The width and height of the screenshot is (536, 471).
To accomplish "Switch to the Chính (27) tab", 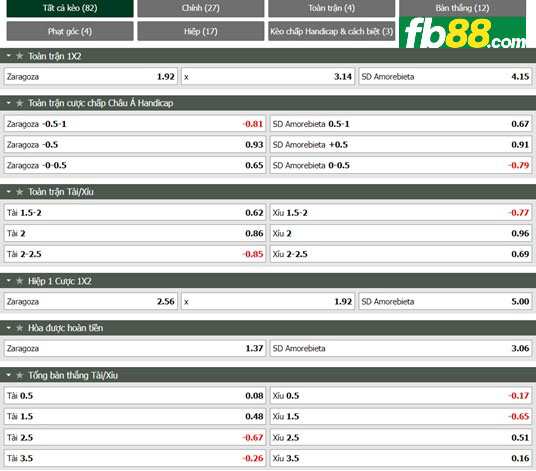I will (x=201, y=8).
